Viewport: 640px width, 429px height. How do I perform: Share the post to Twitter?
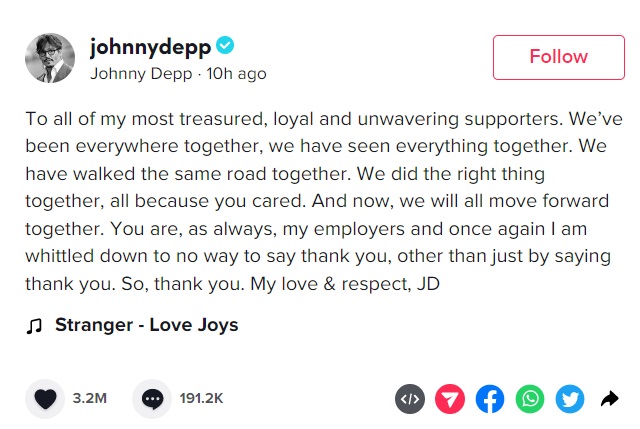(570, 399)
